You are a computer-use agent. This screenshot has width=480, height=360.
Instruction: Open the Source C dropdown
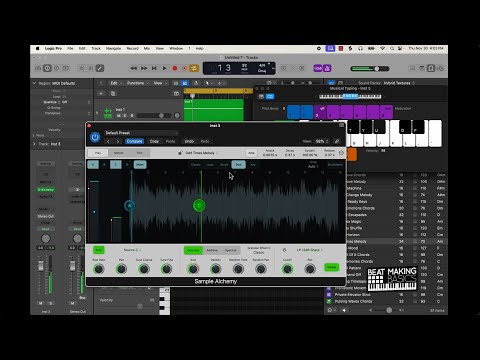coord(132,250)
